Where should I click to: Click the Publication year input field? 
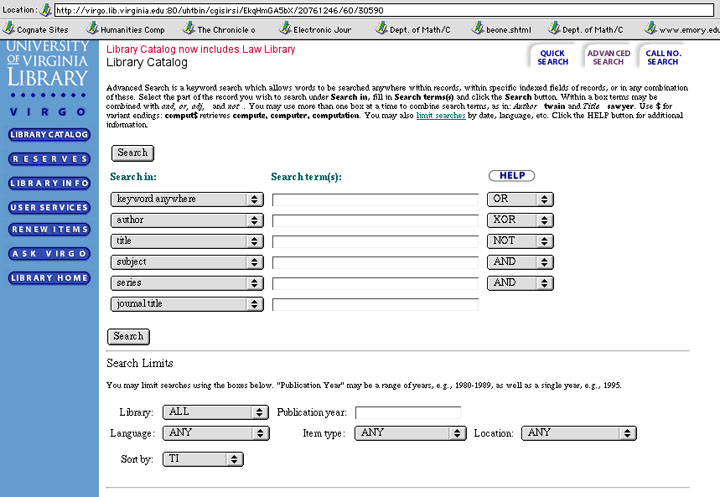[408, 412]
